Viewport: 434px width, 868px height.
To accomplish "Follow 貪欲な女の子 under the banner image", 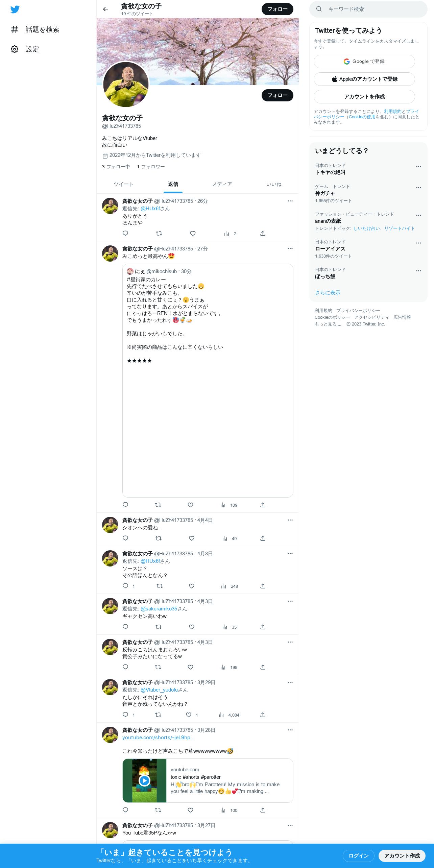I will 277,95.
